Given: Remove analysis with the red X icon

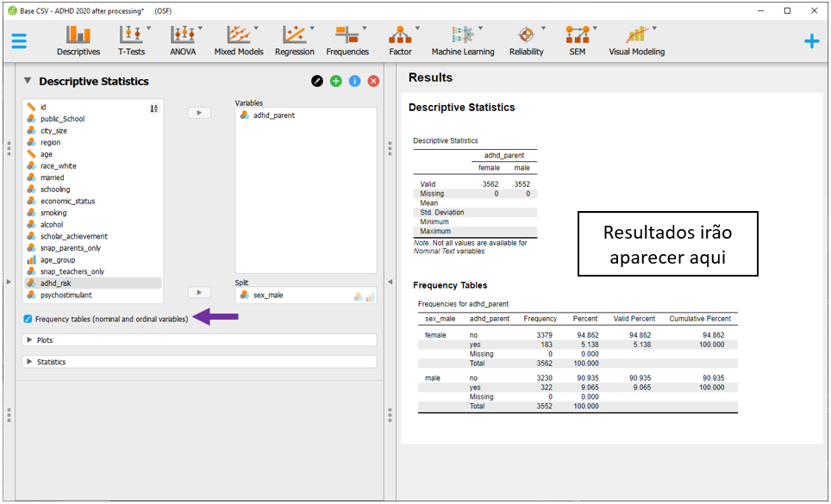Looking at the screenshot, I should 373,81.
